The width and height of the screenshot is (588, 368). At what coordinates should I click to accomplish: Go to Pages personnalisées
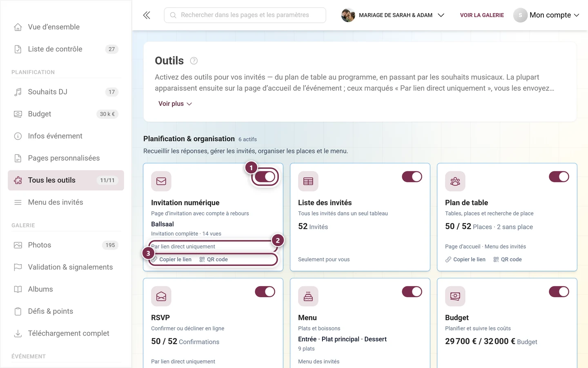66,158
